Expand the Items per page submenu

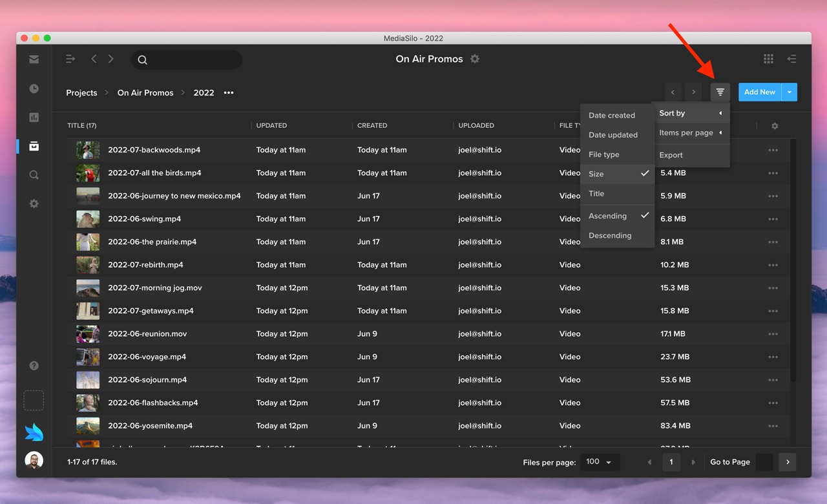pos(691,132)
